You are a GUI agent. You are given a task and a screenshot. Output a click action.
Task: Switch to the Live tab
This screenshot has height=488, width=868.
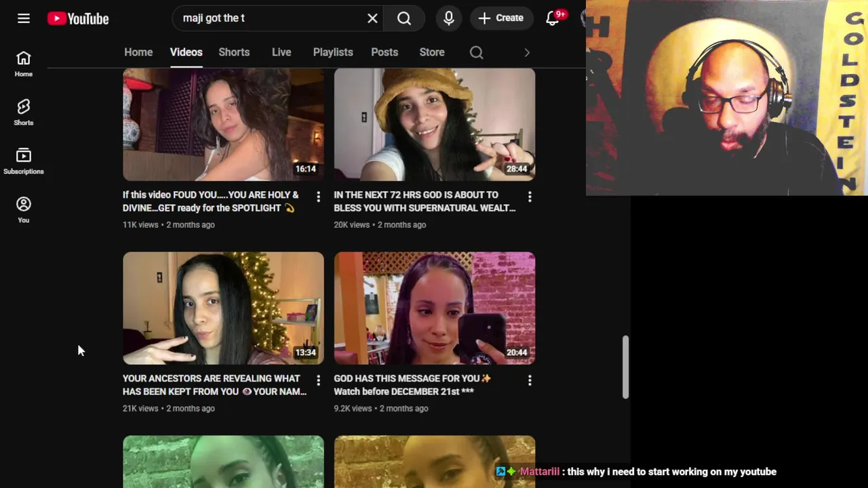[281, 52]
